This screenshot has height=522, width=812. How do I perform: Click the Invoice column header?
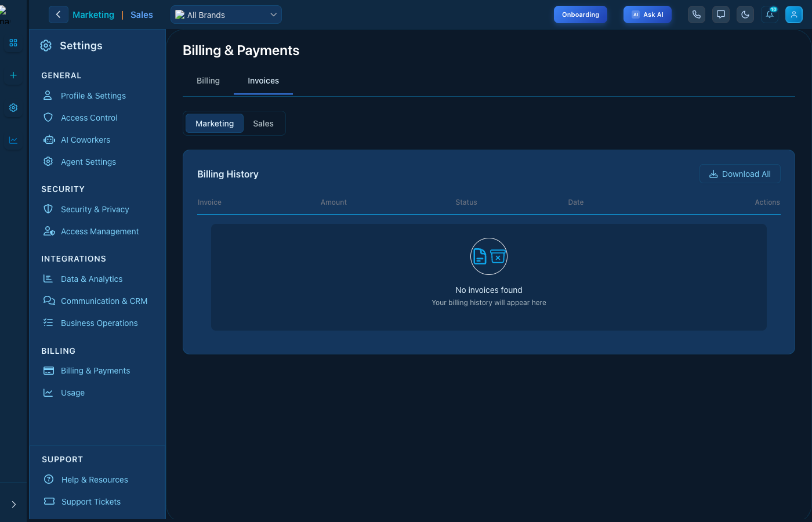209,202
